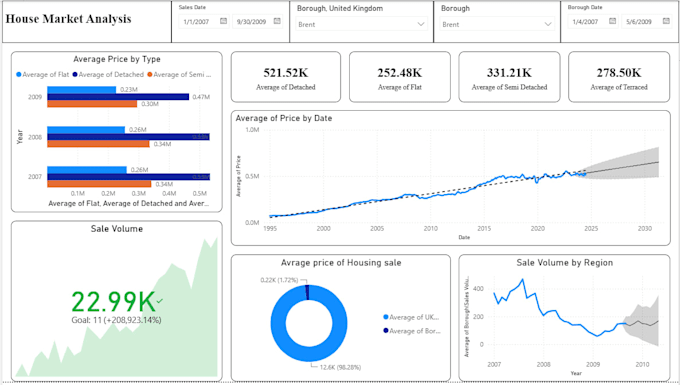This screenshot has width=680, height=385.
Task: Click the 2025 x-axis label on price chart
Action: click(x=591, y=228)
